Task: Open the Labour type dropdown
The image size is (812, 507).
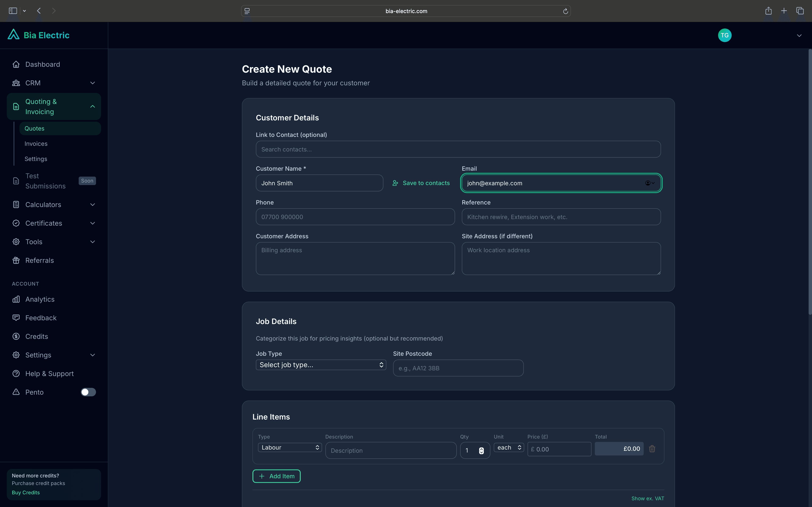Action: coord(289,447)
